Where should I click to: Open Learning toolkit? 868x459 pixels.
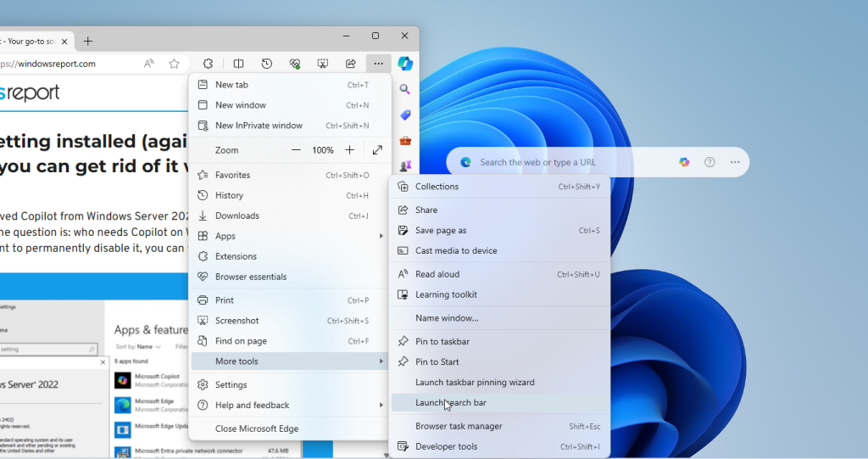click(500, 295)
